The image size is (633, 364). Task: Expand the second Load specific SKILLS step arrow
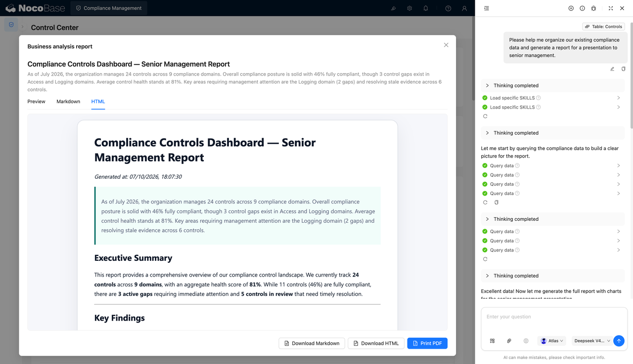point(619,107)
